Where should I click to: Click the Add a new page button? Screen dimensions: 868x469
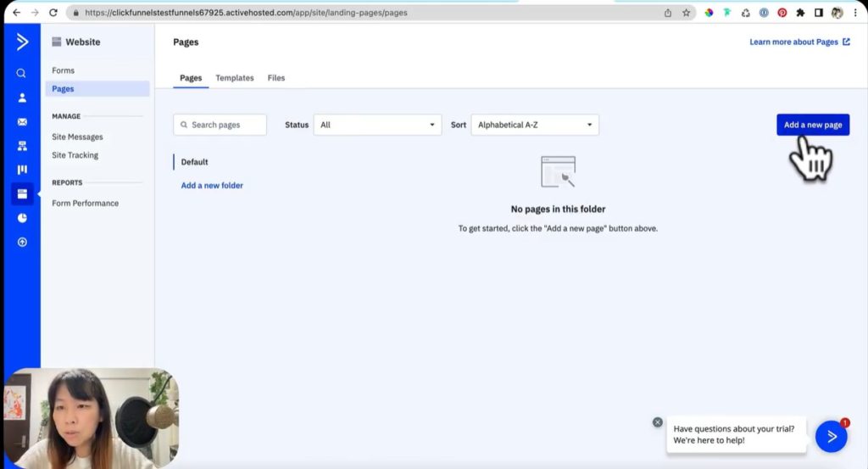pos(812,125)
